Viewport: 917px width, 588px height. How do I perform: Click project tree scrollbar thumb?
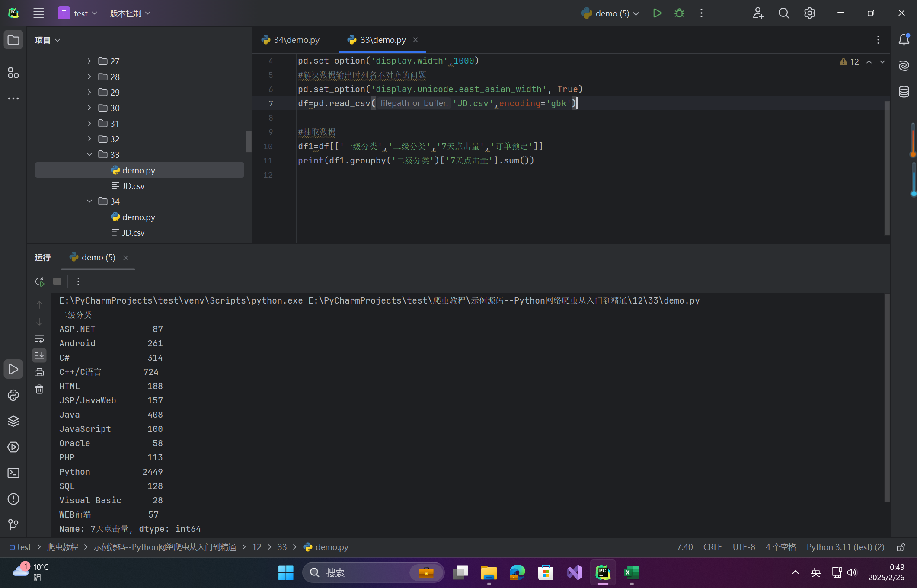pyautogui.click(x=249, y=141)
